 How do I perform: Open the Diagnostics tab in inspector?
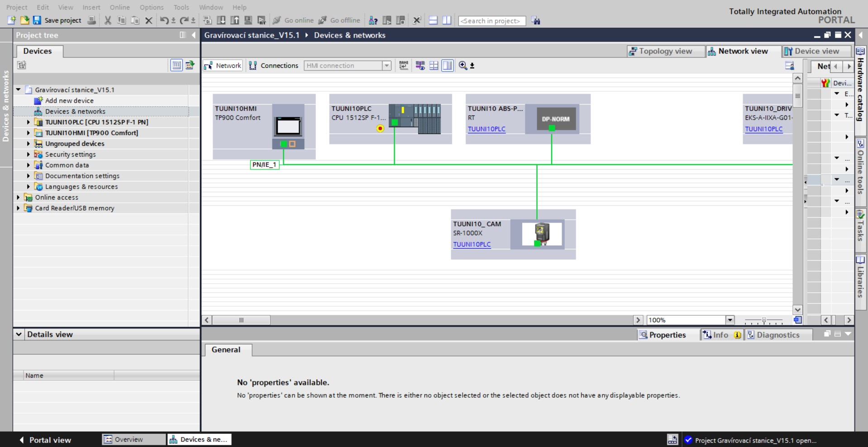click(778, 335)
